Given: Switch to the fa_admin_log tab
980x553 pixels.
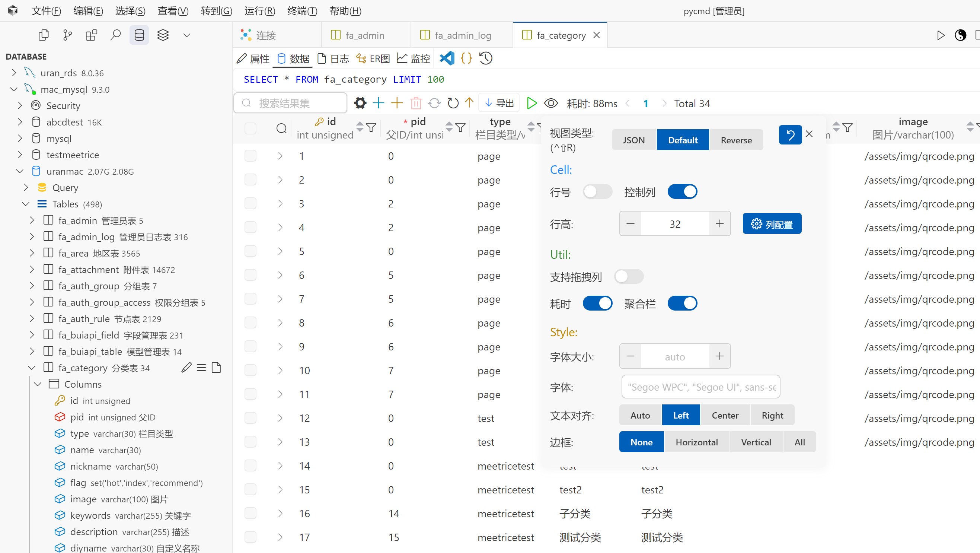Looking at the screenshot, I should point(462,35).
